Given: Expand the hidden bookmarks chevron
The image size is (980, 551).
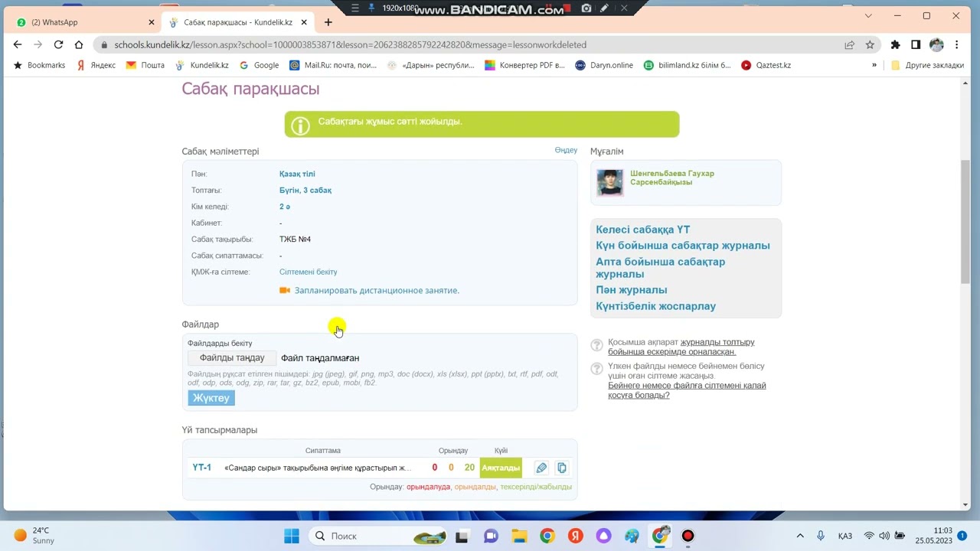Looking at the screenshot, I should (874, 65).
